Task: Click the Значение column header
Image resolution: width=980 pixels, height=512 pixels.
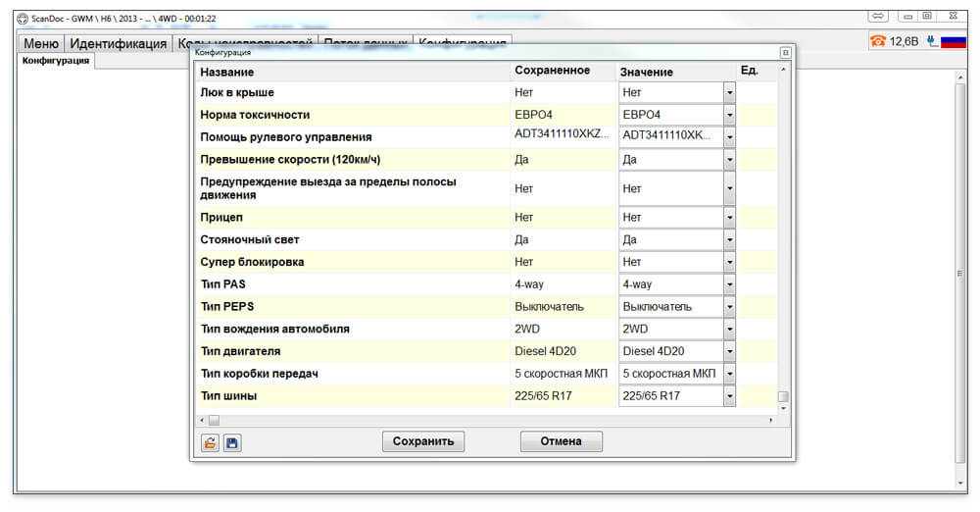Action: point(646,72)
